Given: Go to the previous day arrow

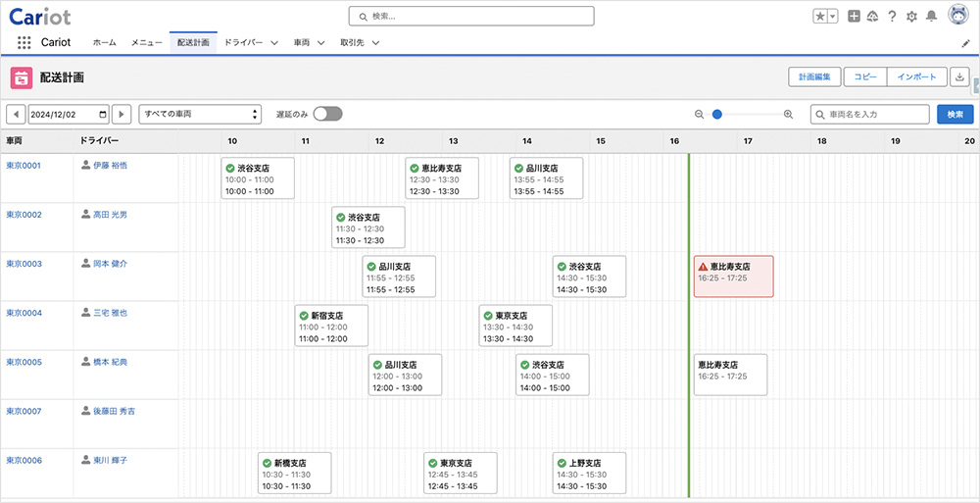Looking at the screenshot, I should pyautogui.click(x=16, y=115).
